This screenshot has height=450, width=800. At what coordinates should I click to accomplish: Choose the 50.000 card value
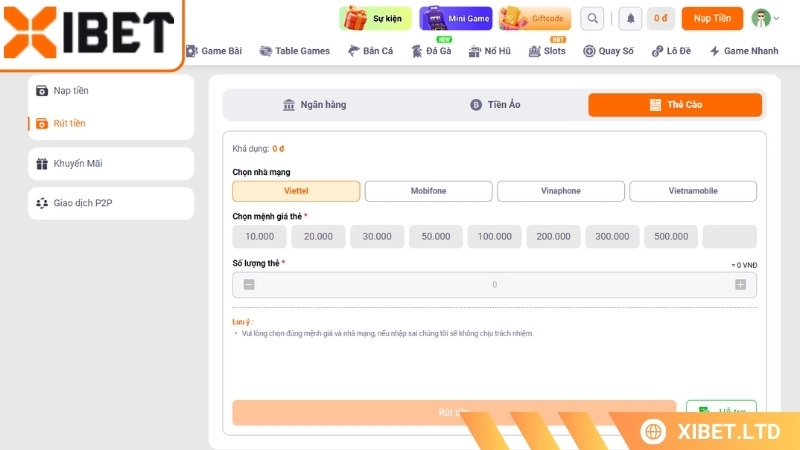pos(436,237)
